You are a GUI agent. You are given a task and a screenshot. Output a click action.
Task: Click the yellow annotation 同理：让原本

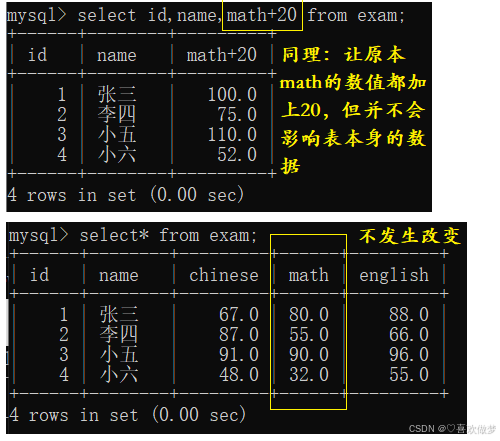pyautogui.click(x=344, y=55)
